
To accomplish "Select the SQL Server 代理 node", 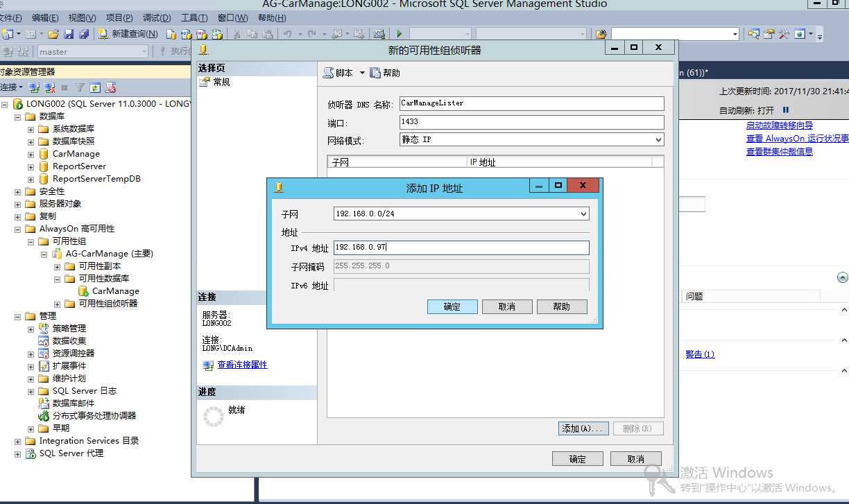I will click(71, 453).
